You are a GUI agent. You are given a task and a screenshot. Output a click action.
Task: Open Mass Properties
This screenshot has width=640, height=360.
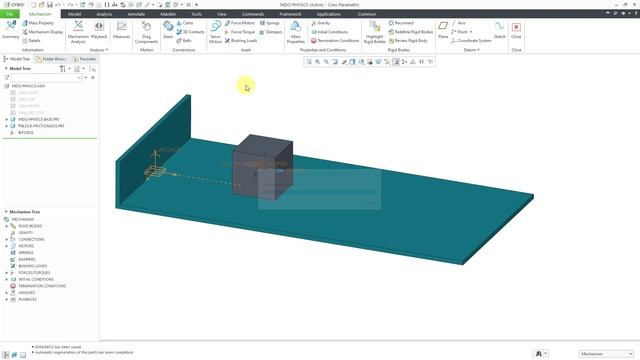296,31
